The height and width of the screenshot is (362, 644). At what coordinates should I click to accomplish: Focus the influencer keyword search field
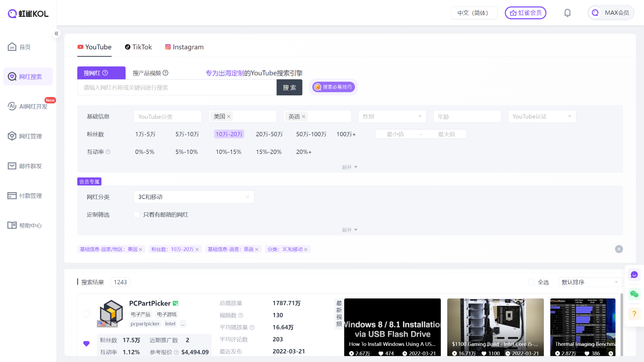pyautogui.click(x=177, y=87)
